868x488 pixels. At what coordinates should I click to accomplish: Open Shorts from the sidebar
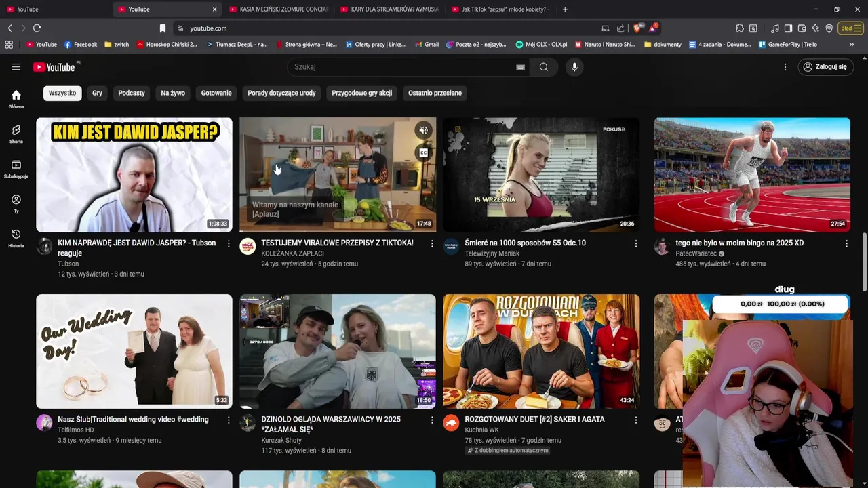click(x=16, y=134)
